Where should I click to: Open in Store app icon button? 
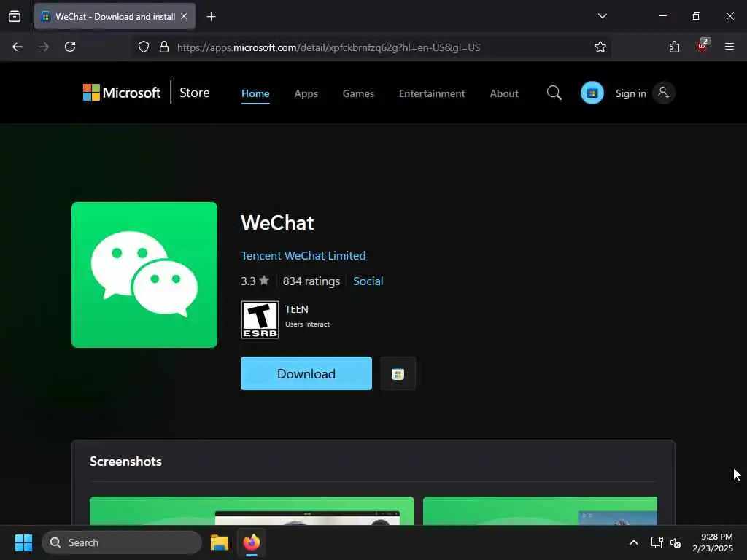coord(398,373)
